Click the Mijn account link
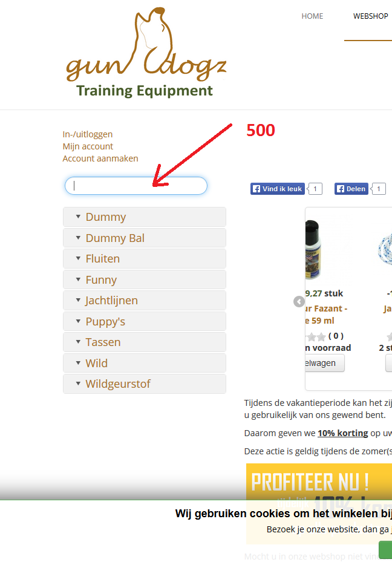Image resolution: width=392 pixels, height=565 pixels. 88,146
